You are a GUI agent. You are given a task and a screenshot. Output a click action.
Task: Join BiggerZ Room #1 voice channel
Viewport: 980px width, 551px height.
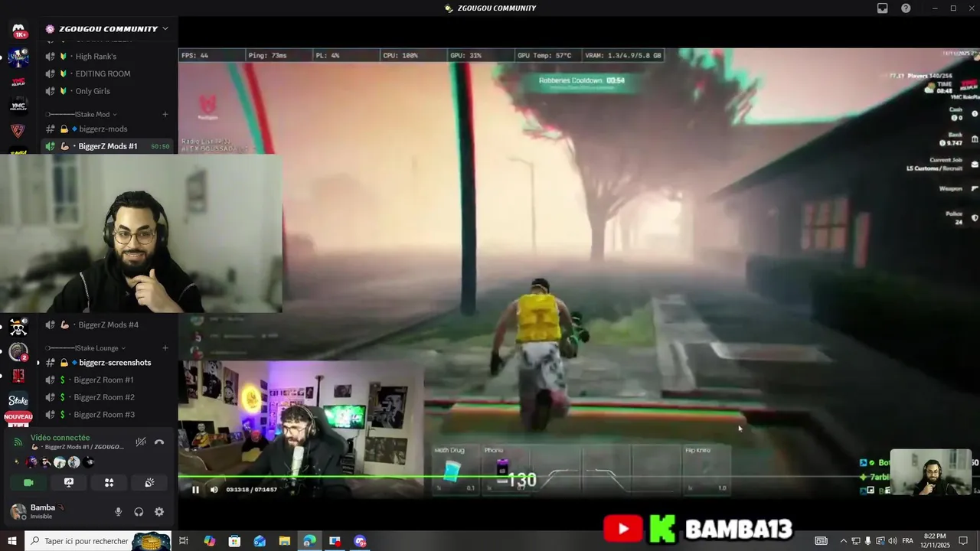[x=107, y=380]
